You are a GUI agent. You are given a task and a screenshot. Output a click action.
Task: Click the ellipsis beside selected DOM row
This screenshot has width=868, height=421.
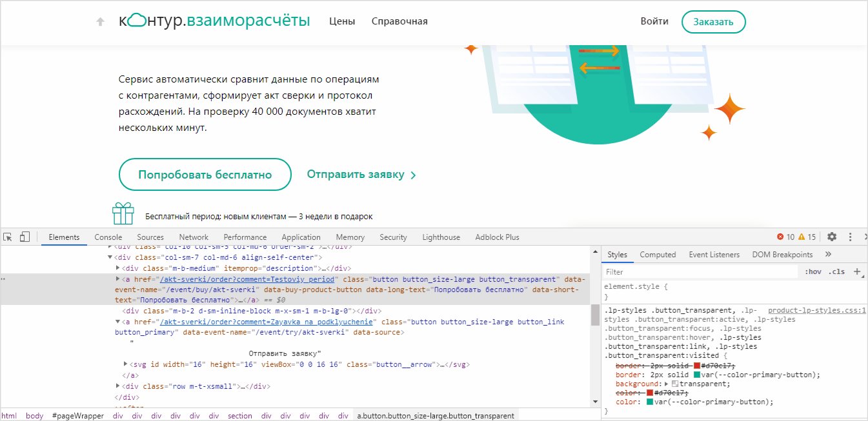tap(4, 279)
